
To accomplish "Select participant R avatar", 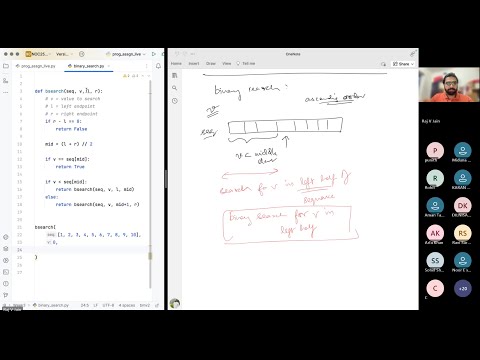I will click(x=435, y=178).
